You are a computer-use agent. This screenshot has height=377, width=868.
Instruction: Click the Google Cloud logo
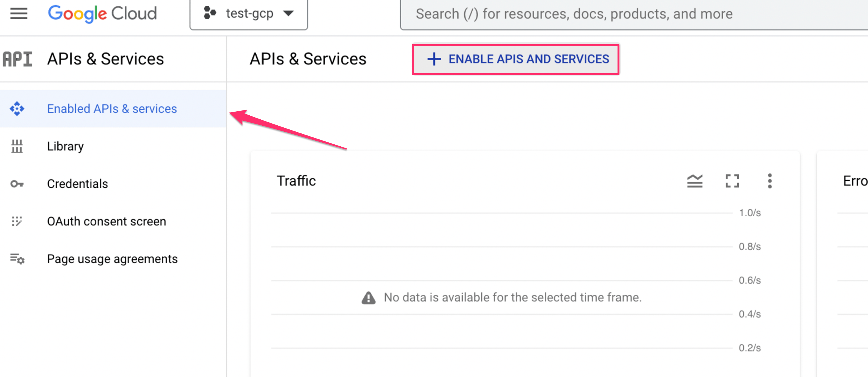click(102, 13)
